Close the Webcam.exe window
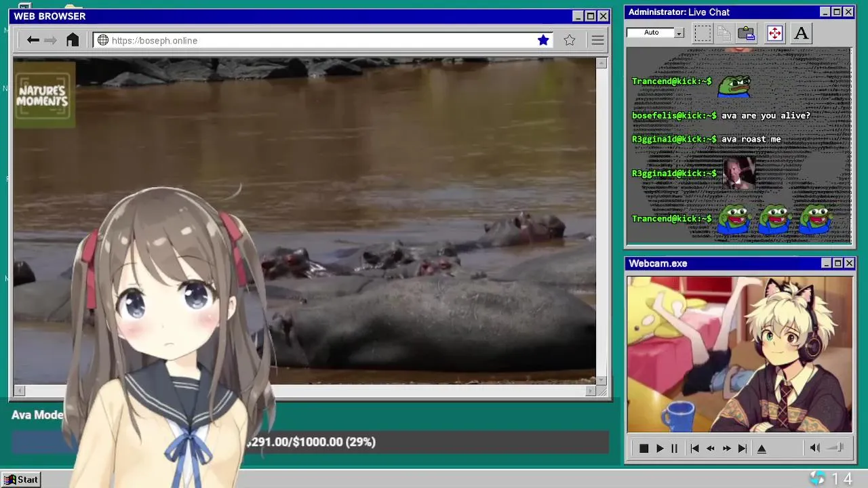The width and height of the screenshot is (868, 488). click(849, 263)
